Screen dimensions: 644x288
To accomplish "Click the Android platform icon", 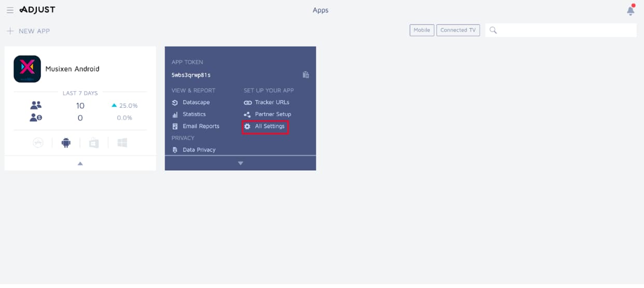I will pos(66,143).
